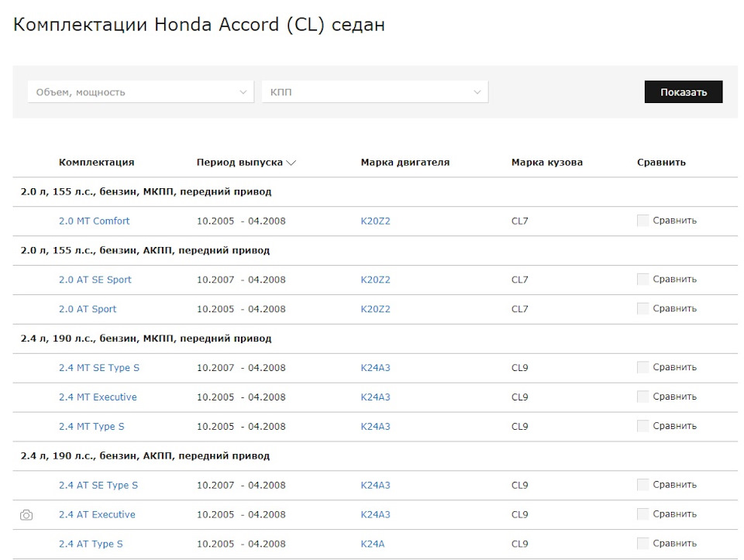Viewport: 744px width, 560px height.
Task: Open the 2.4 MT Type S link
Action: (91, 427)
